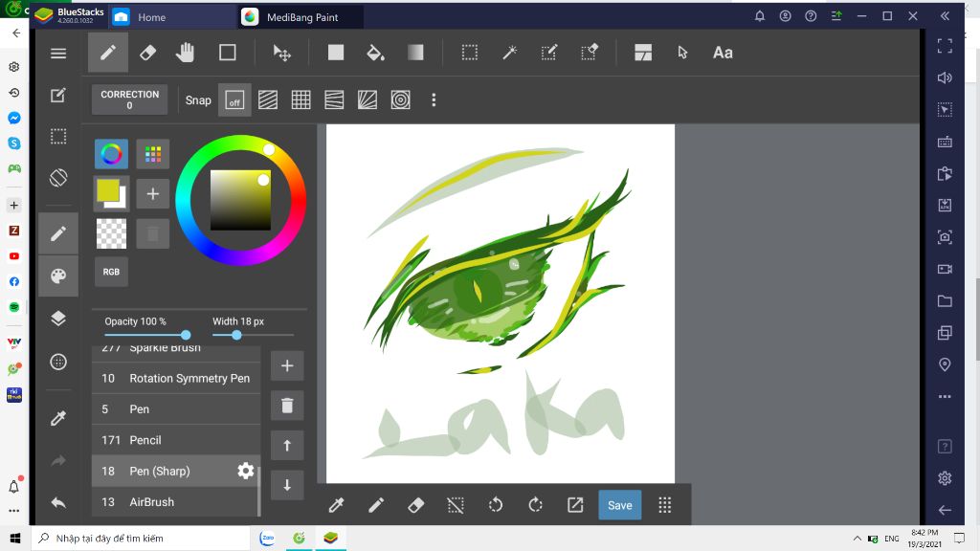Open the selection menu in left sidebar
The width and height of the screenshot is (980, 551).
coord(58,136)
